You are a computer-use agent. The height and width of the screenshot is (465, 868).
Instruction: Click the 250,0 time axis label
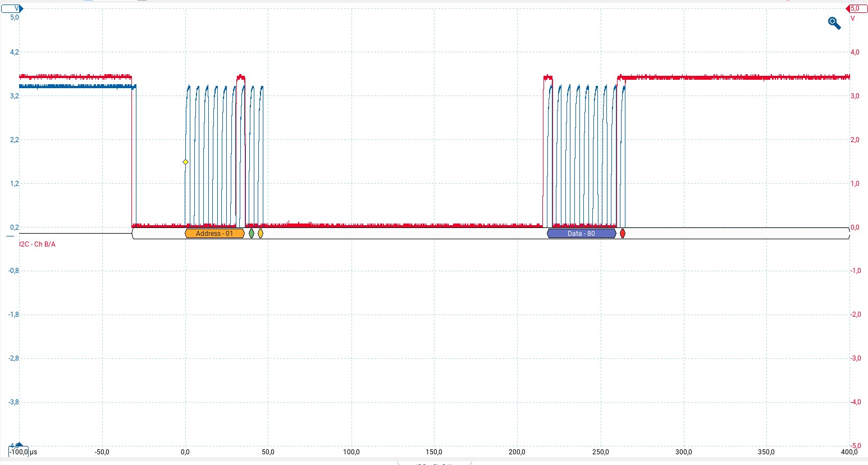[600, 452]
